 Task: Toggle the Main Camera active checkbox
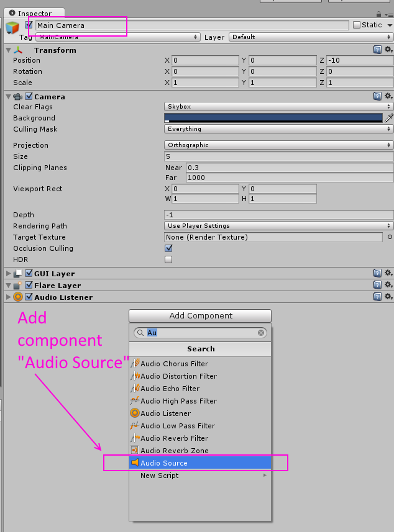(29, 25)
